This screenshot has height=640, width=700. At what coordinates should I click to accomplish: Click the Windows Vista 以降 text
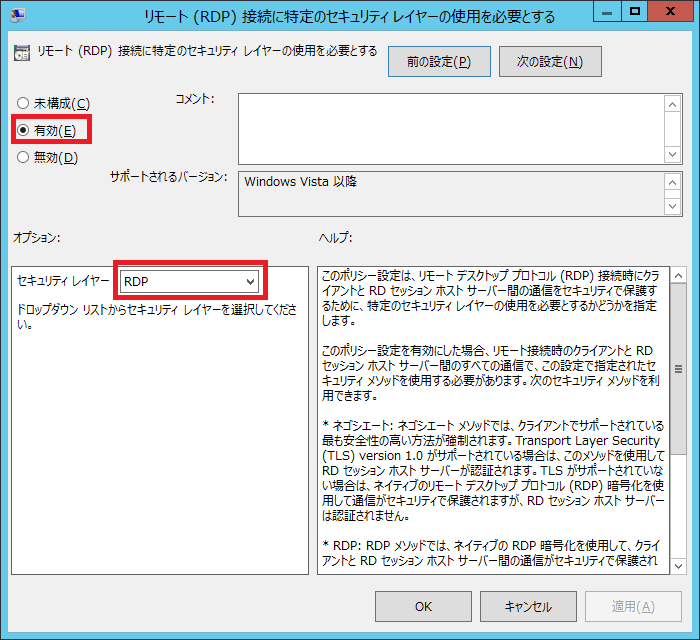[x=300, y=182]
